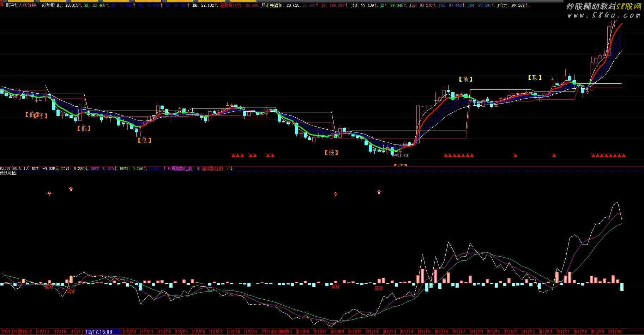Click the rightmost red up-arrow signal in indicator panel
The width and height of the screenshot is (644, 335).
coord(379,192)
